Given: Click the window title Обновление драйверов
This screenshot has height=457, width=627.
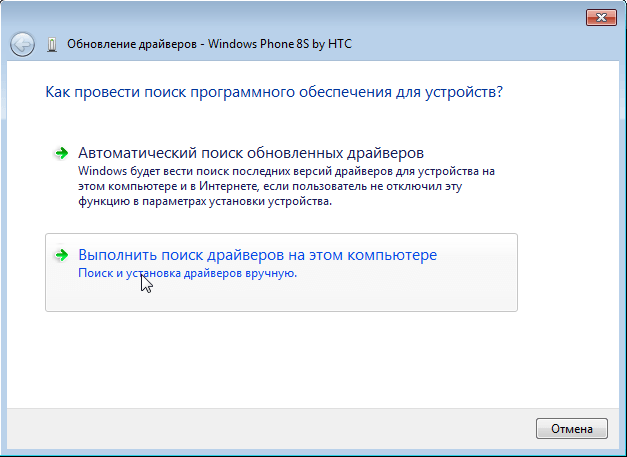Looking at the screenshot, I should (132, 44).
